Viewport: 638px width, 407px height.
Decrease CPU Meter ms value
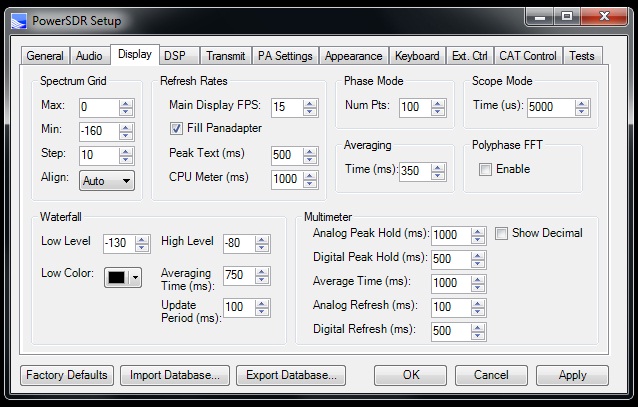(x=310, y=184)
